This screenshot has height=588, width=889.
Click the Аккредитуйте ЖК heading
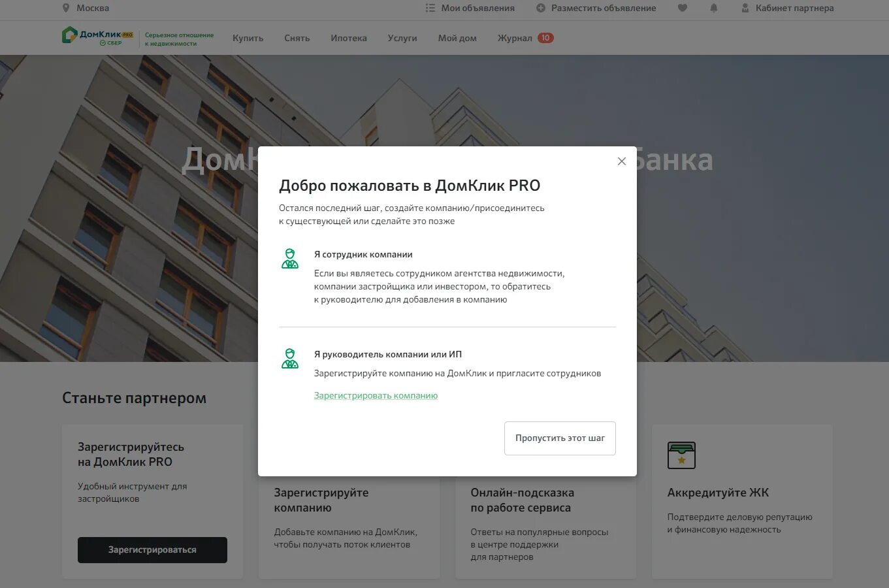(x=718, y=493)
